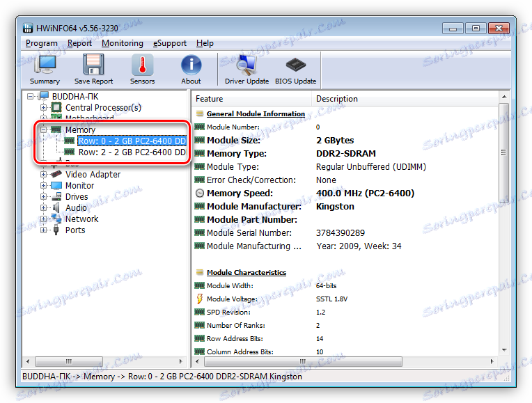Screen dimensions: 532x403
Task: Click the Regular Unbuffered (UDIMM) value
Action: click(371, 166)
